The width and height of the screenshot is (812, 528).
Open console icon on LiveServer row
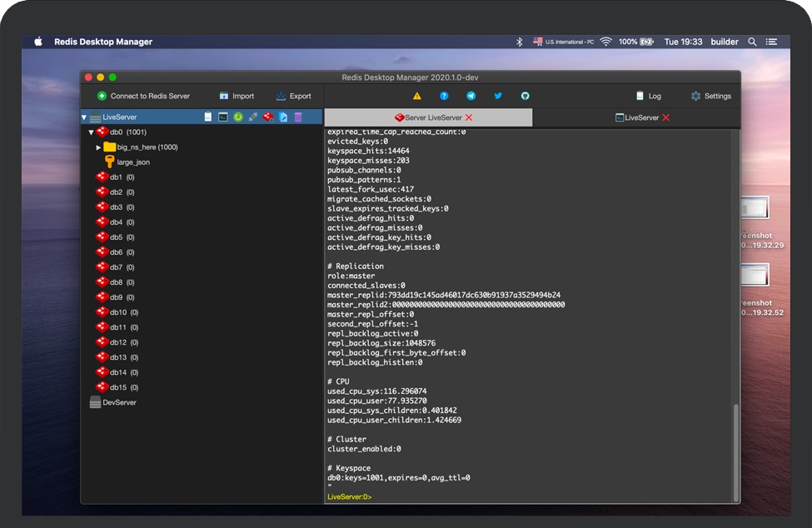pyautogui.click(x=223, y=117)
